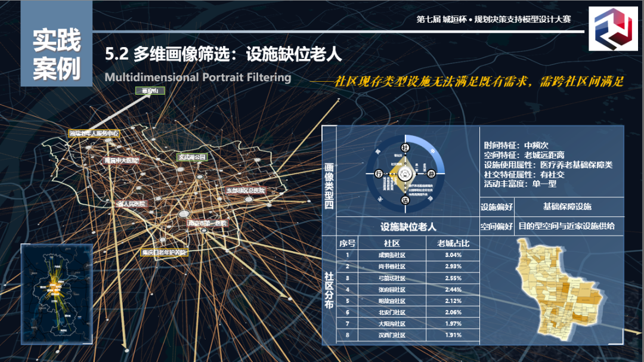The width and height of the screenshot is (644, 362).
Task: Click the 行 node on the radar dial
Action: point(379,174)
